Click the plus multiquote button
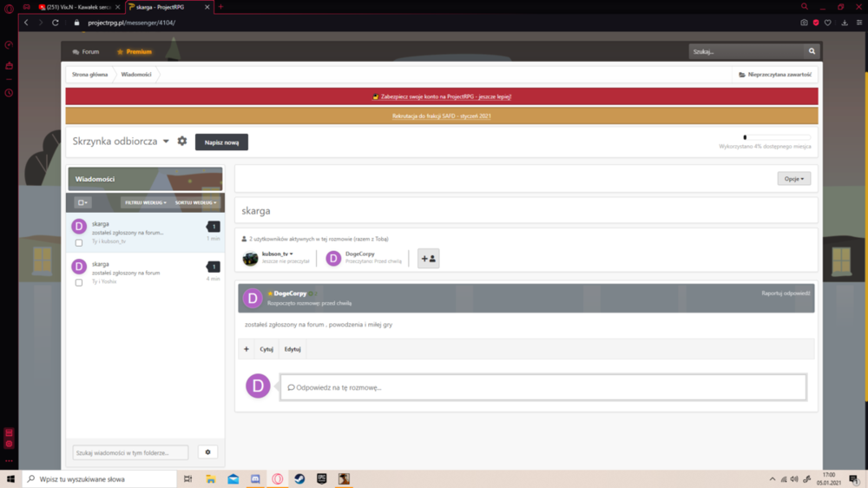Screen dimensions: 868x488 (247, 349)
